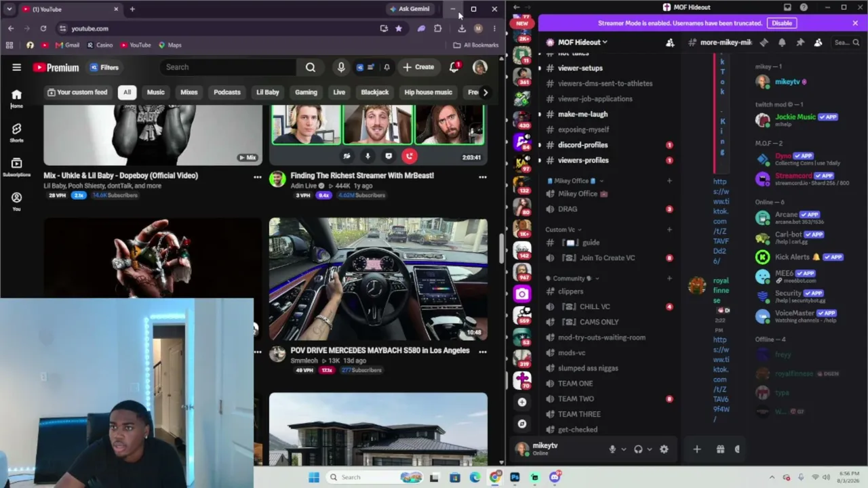Open microphone input options arrow in Discord
The width and height of the screenshot is (868, 488).
623,449
